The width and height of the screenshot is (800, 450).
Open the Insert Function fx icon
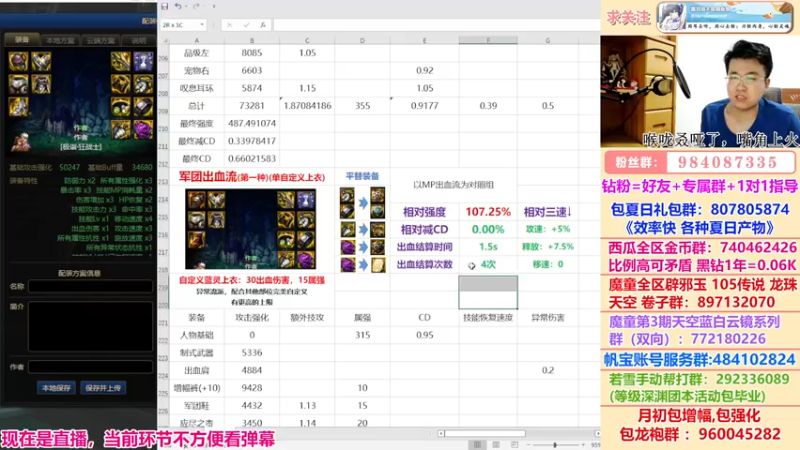[x=263, y=24]
